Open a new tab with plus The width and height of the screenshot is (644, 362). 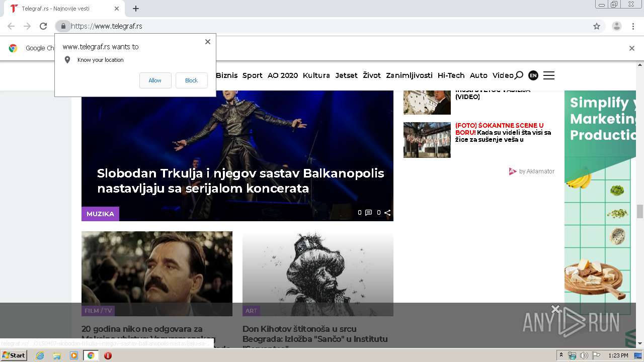(x=136, y=9)
